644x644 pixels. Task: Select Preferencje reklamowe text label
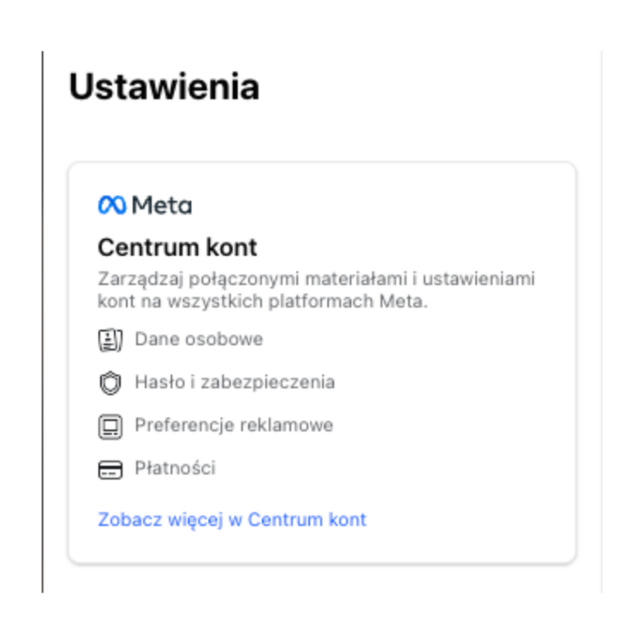click(233, 425)
